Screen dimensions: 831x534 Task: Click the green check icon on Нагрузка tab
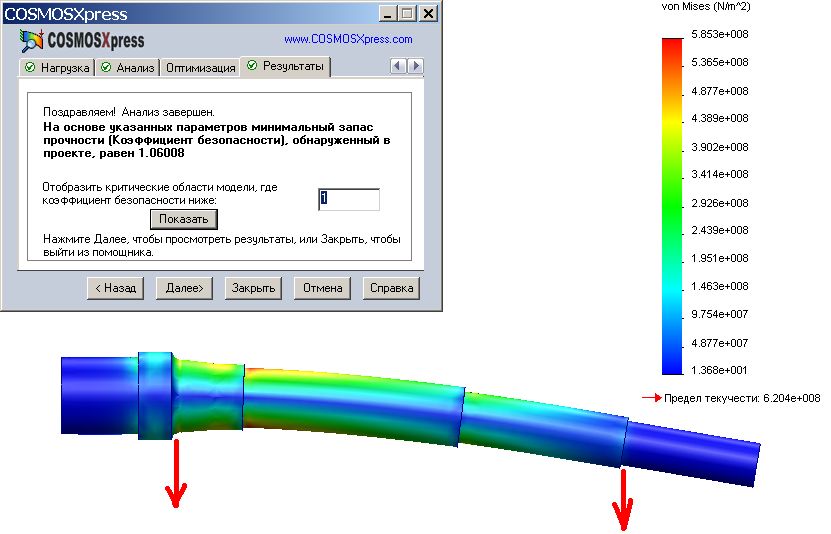point(30,67)
